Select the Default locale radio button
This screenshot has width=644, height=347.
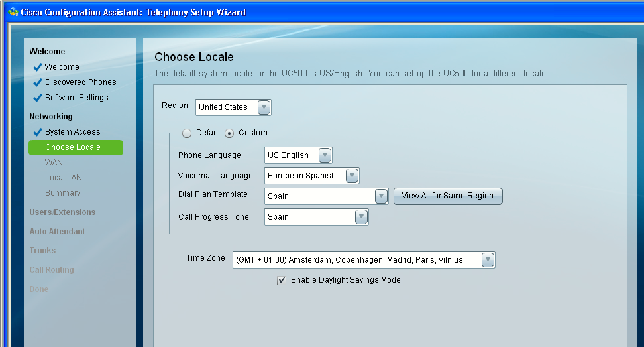point(187,133)
